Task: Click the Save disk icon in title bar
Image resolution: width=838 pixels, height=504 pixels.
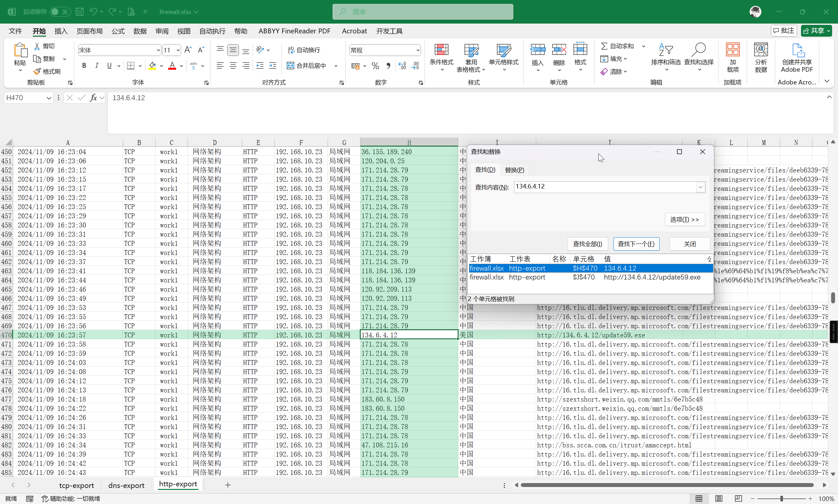Action: [80, 11]
